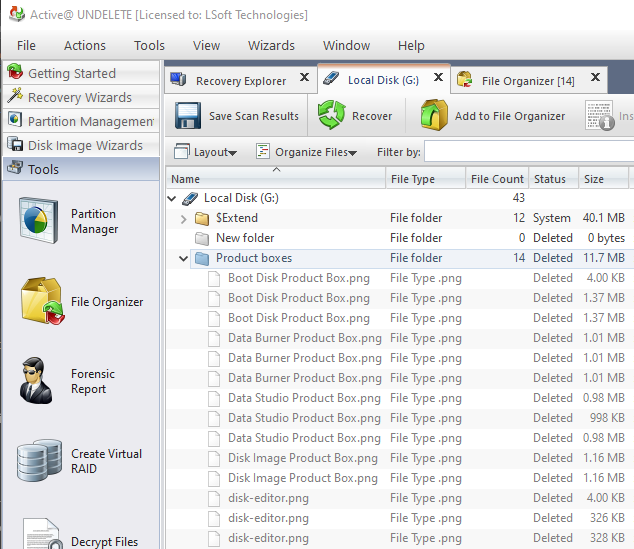Collapse the Local Disk (G:) tree node
634x549 pixels.
click(x=172, y=198)
